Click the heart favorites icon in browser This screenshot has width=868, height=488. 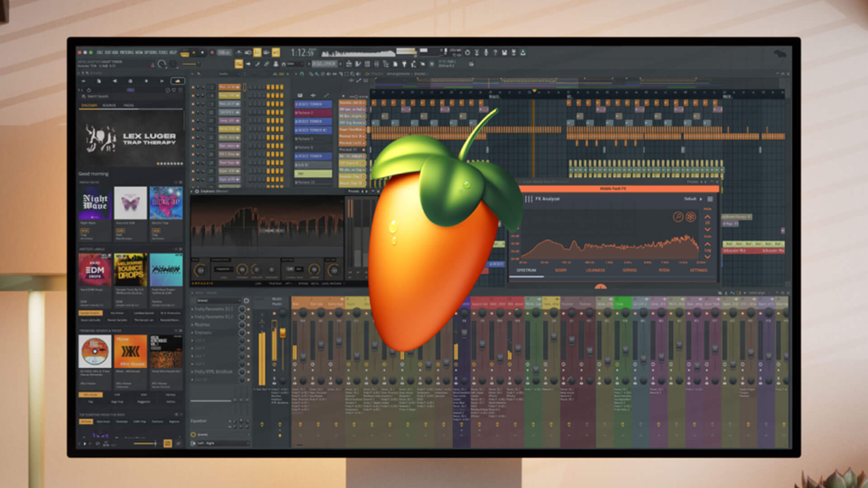pos(174,90)
